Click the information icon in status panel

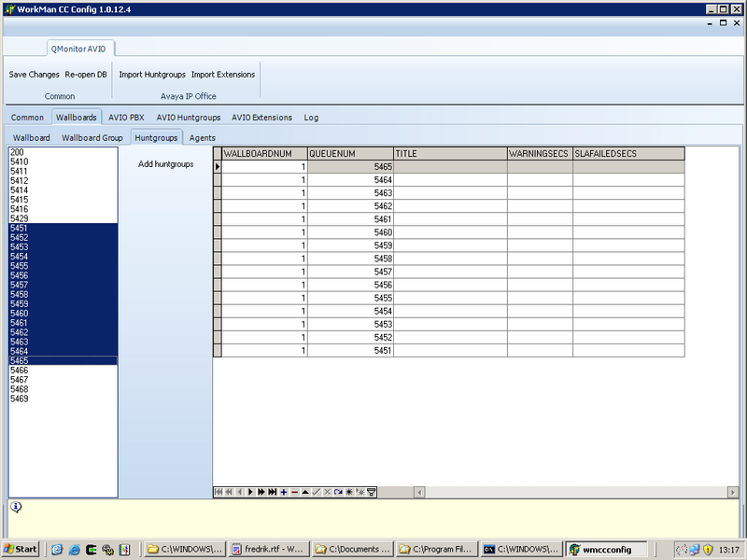(16, 507)
